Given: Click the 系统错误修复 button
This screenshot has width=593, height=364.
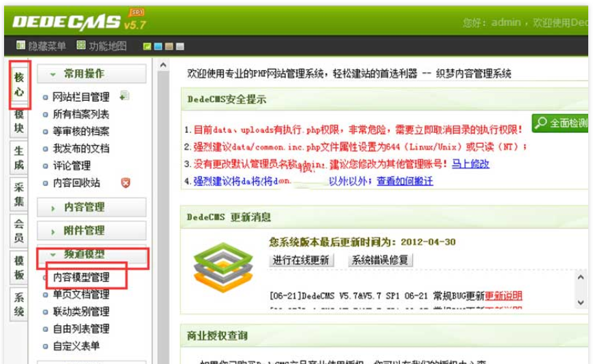Looking at the screenshot, I should coord(380,260).
